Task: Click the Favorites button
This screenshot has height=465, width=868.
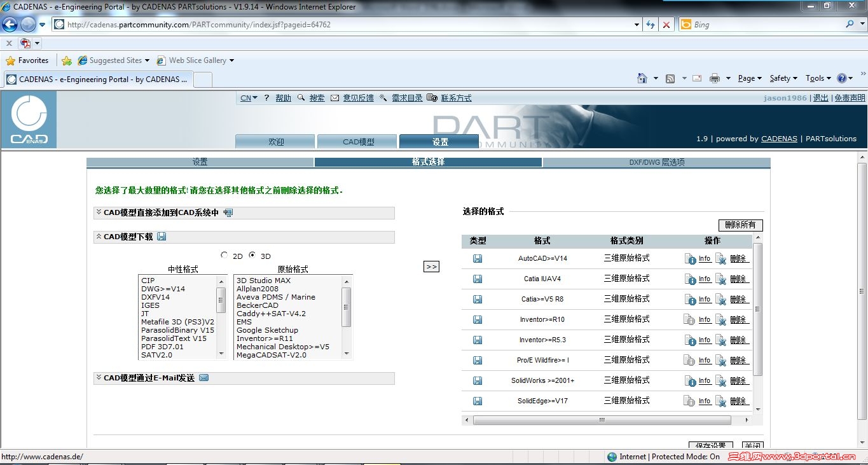Action: point(27,60)
